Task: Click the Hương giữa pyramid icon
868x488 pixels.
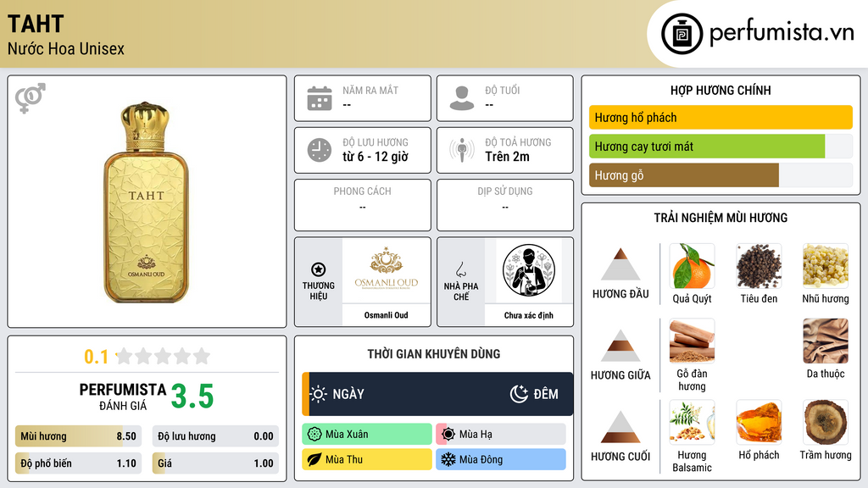Action: (620, 346)
